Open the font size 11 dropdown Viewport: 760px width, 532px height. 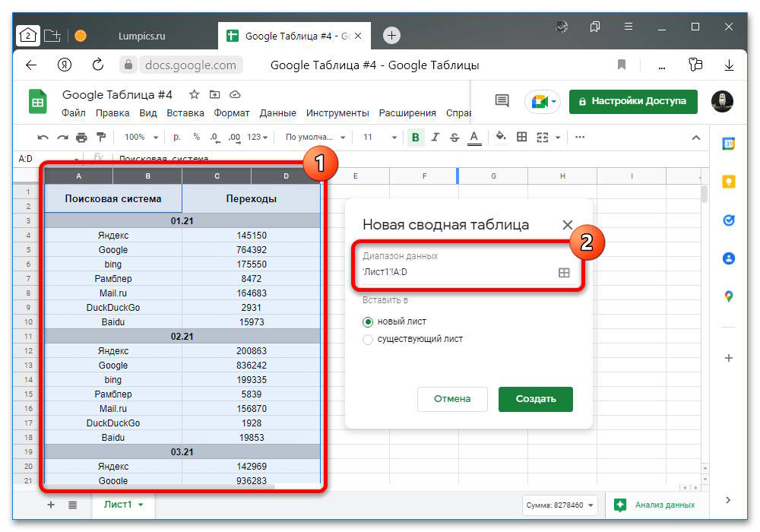[380, 137]
